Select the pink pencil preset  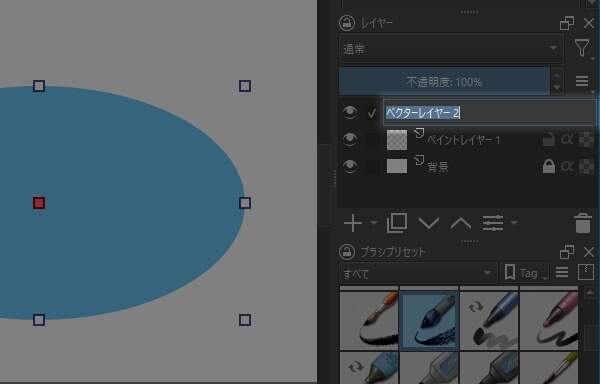(549, 320)
